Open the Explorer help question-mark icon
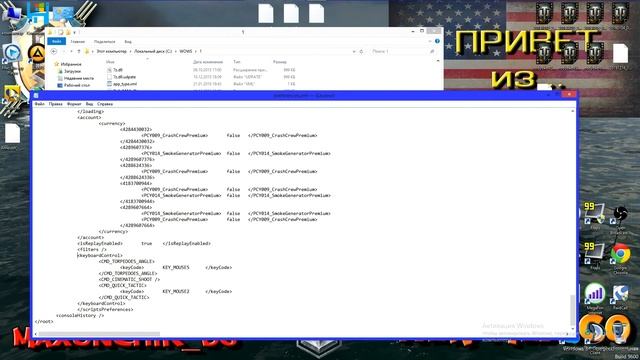This screenshot has width=640, height=360. pos(437,41)
